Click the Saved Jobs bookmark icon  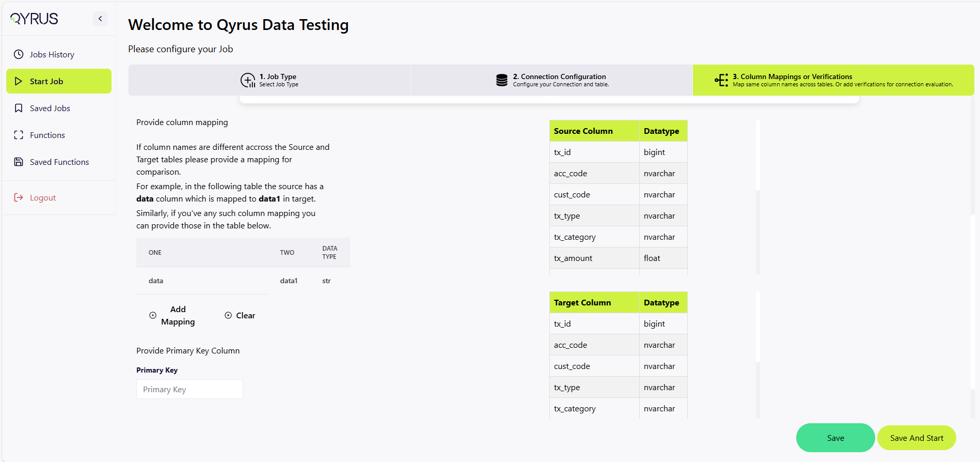[x=19, y=108]
